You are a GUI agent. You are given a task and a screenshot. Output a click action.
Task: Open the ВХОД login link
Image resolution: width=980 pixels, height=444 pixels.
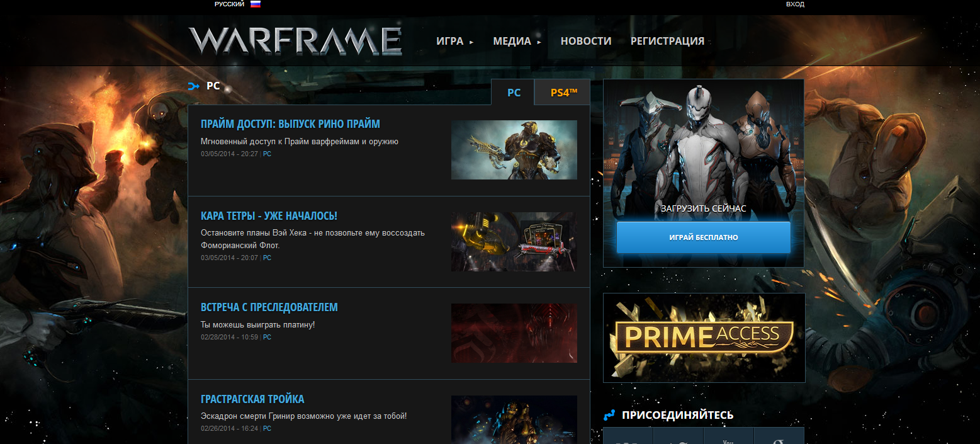coord(795,4)
